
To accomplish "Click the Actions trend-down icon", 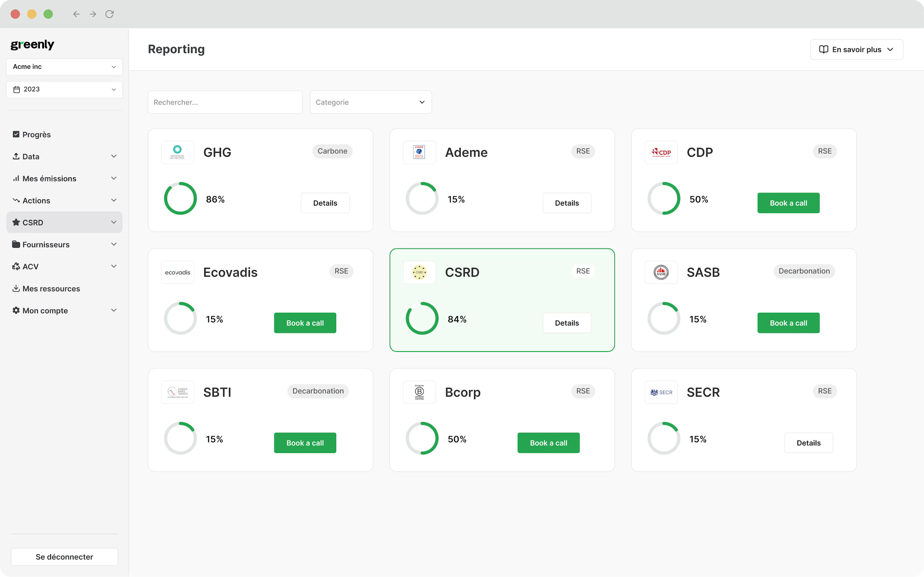I will point(16,200).
